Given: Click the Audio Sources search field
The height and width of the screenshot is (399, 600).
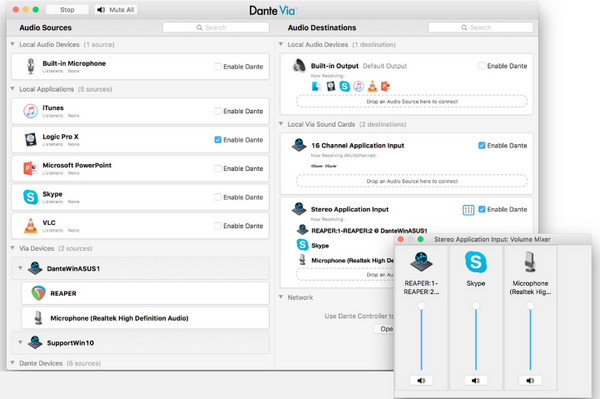Looking at the screenshot, I should [216, 28].
